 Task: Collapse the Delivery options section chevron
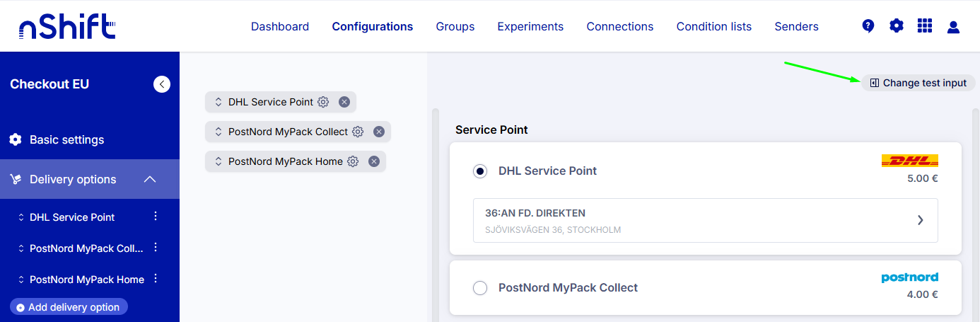coord(150,179)
